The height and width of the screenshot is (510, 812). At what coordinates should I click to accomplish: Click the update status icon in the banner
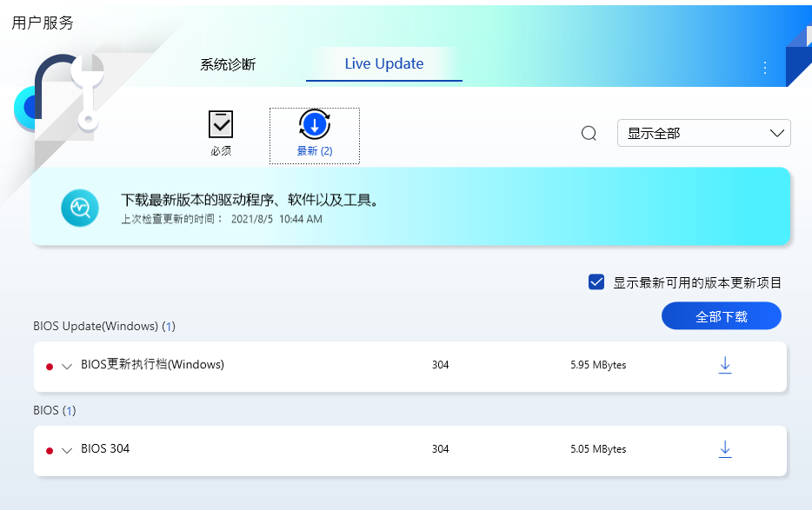tap(79, 208)
